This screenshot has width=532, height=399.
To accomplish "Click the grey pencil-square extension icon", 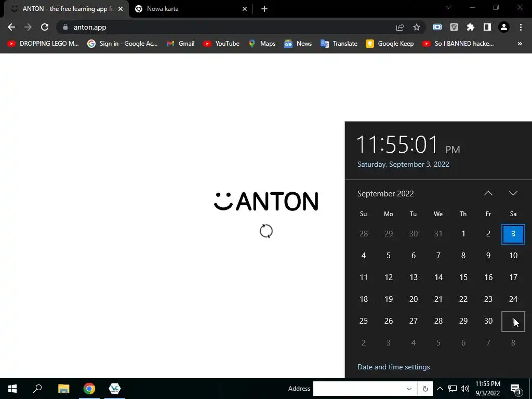I will click(454, 27).
